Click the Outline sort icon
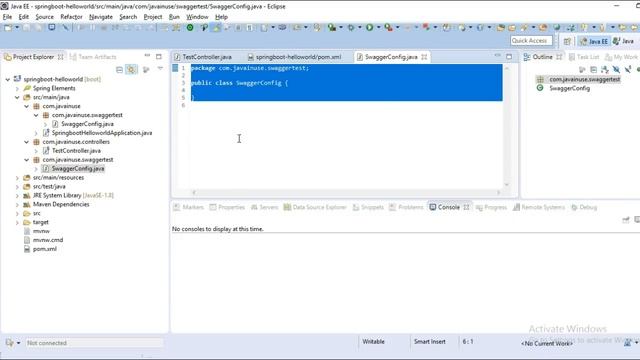Image resolution: width=640 pixels, height=360 pixels. 604,70
